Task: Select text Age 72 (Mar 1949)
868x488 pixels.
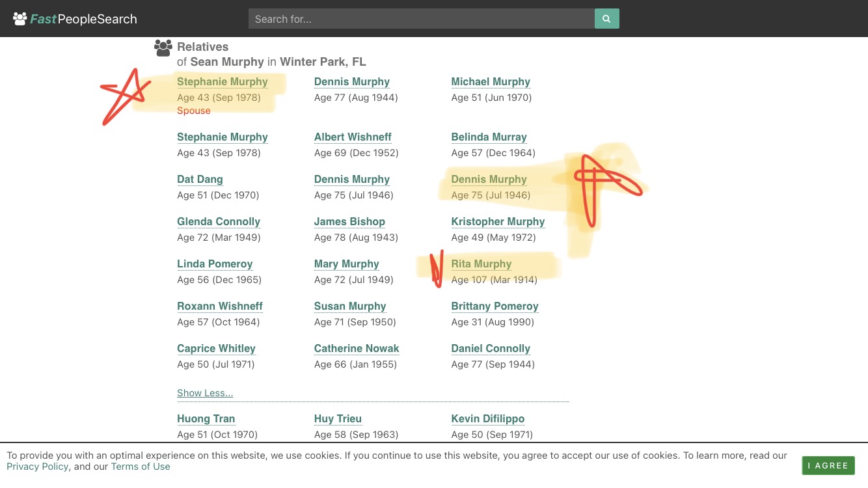Action: click(x=219, y=237)
